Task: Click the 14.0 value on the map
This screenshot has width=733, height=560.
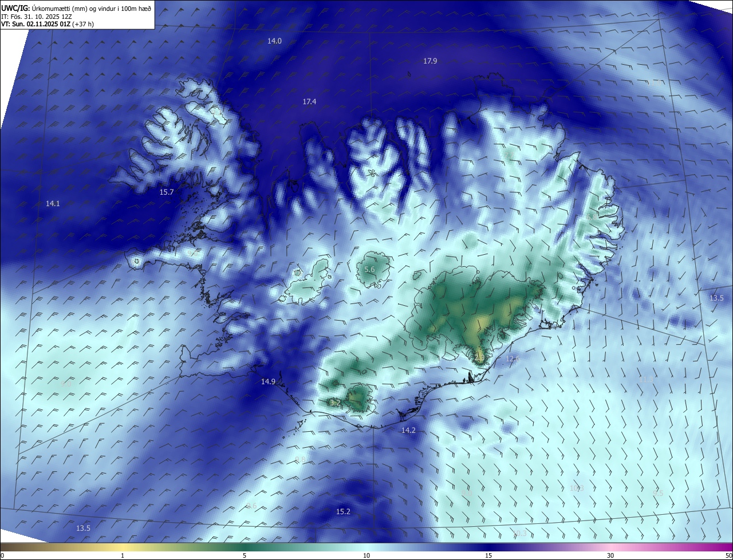Action: click(x=275, y=41)
